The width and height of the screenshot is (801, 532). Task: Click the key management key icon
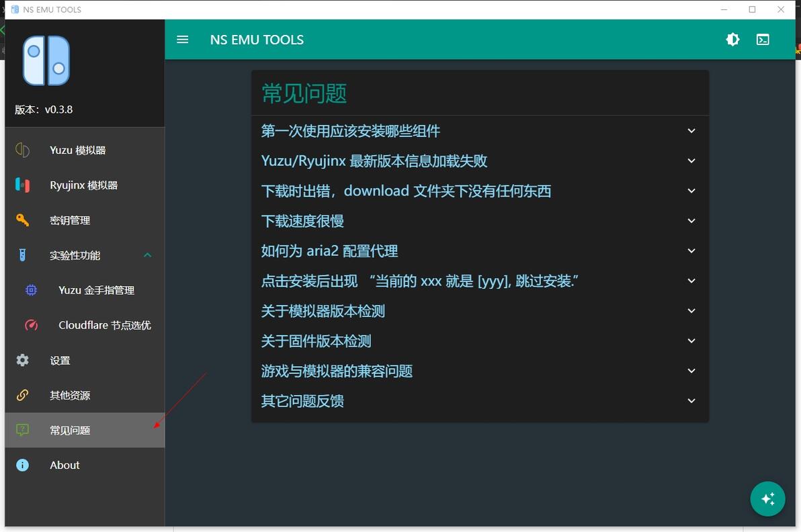[x=22, y=220]
